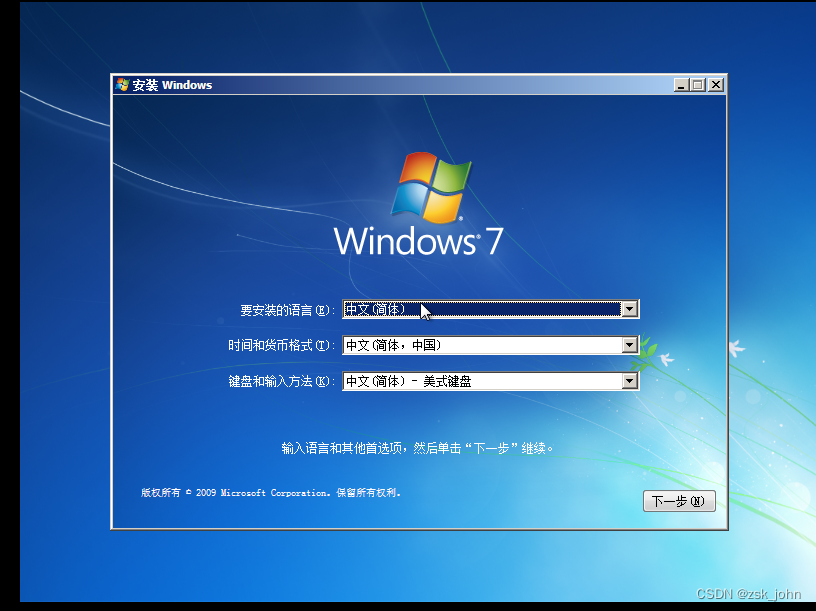Open the 要安装的语言 language dropdown arrow
Image resolution: width=816 pixels, height=611 pixels.
[x=629, y=309]
